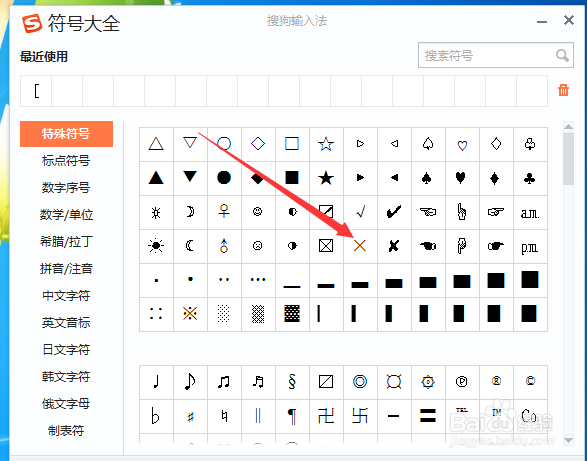
Task: Pick the pilcrow paragraph symbol ¶
Action: (292, 416)
